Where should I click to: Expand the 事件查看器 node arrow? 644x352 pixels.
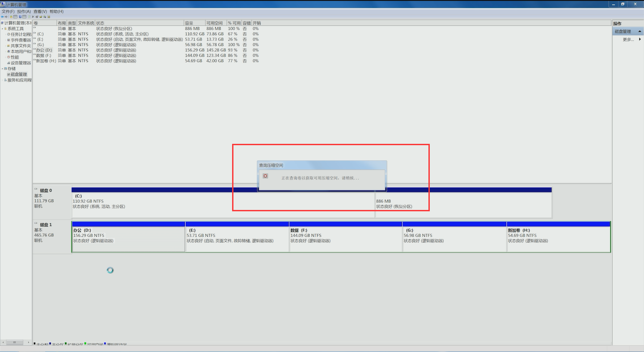coord(5,40)
